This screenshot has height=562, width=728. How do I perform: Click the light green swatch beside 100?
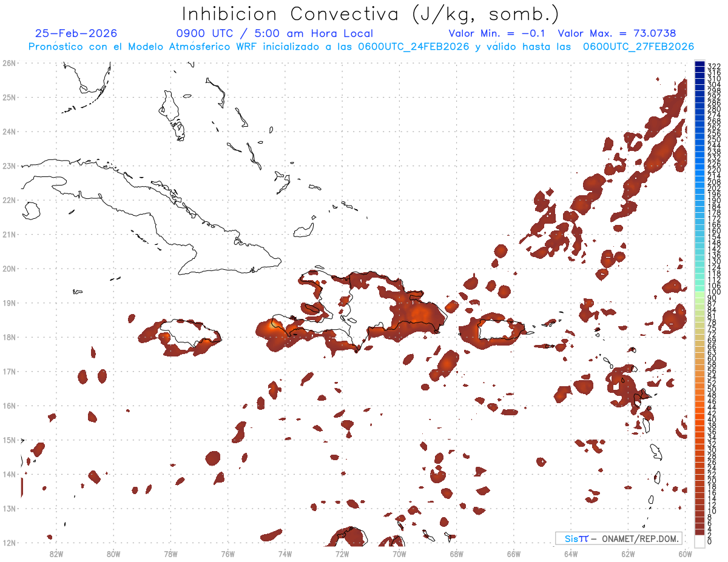click(x=699, y=295)
